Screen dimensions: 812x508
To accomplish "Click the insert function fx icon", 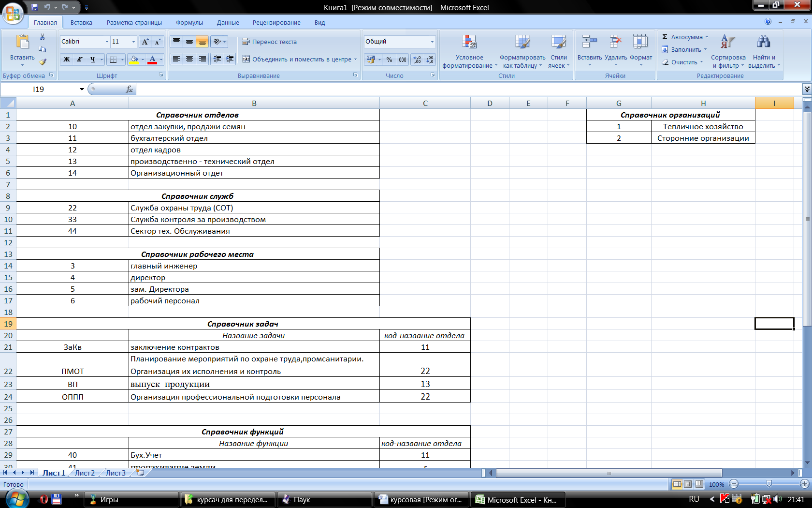I will click(x=129, y=90).
